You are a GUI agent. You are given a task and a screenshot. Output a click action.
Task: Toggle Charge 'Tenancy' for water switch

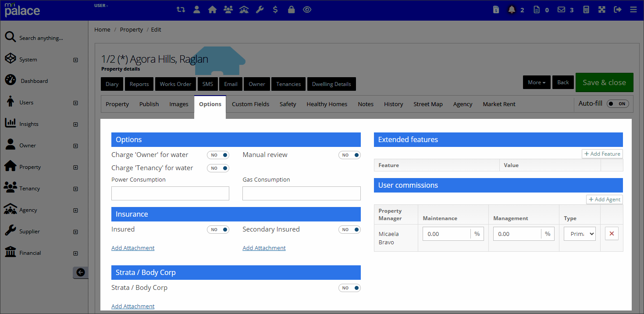pos(218,168)
